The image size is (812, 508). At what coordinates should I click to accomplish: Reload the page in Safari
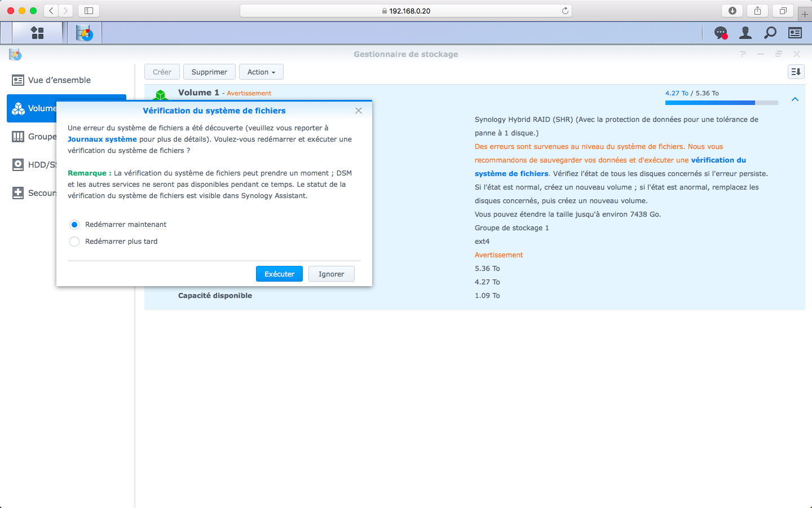click(x=565, y=11)
